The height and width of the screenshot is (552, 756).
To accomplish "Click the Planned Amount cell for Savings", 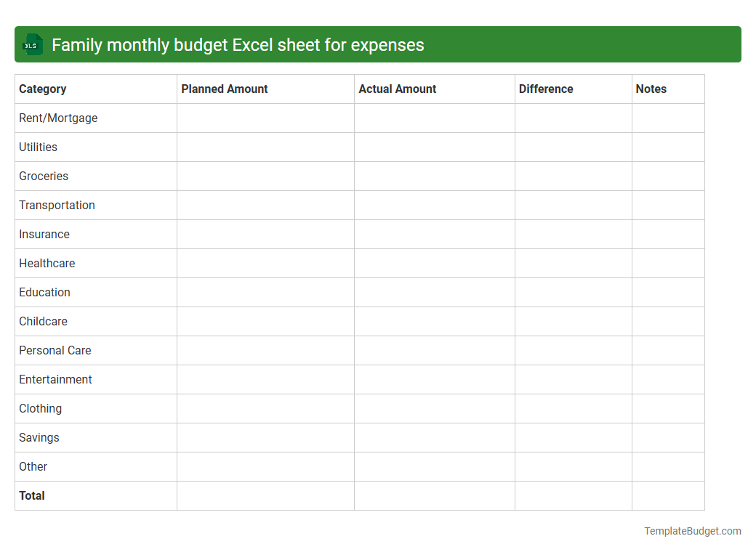I will (x=265, y=437).
